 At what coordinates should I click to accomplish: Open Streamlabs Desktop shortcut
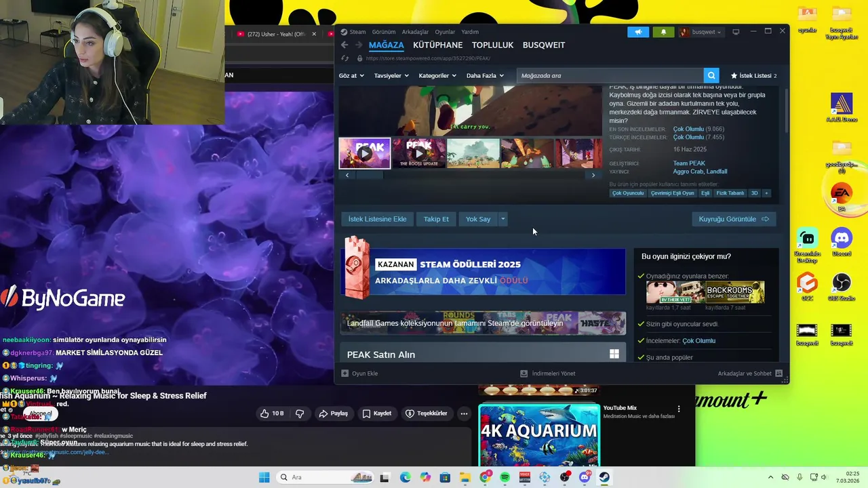(x=807, y=245)
